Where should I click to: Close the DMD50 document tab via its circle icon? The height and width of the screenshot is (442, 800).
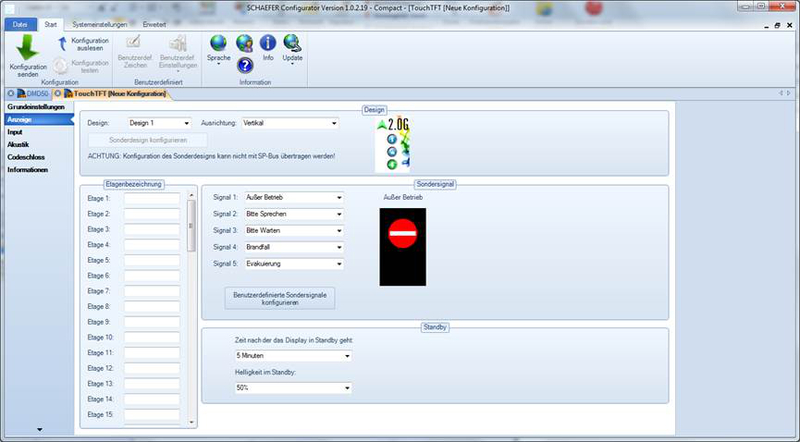(11, 93)
